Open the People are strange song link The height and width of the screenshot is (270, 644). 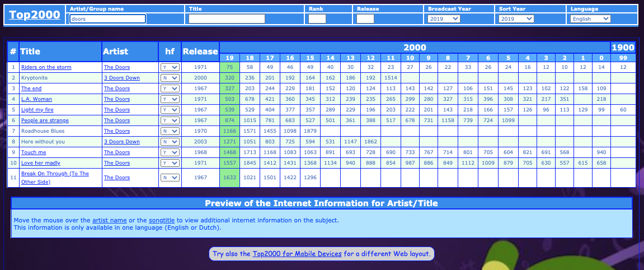coord(45,120)
